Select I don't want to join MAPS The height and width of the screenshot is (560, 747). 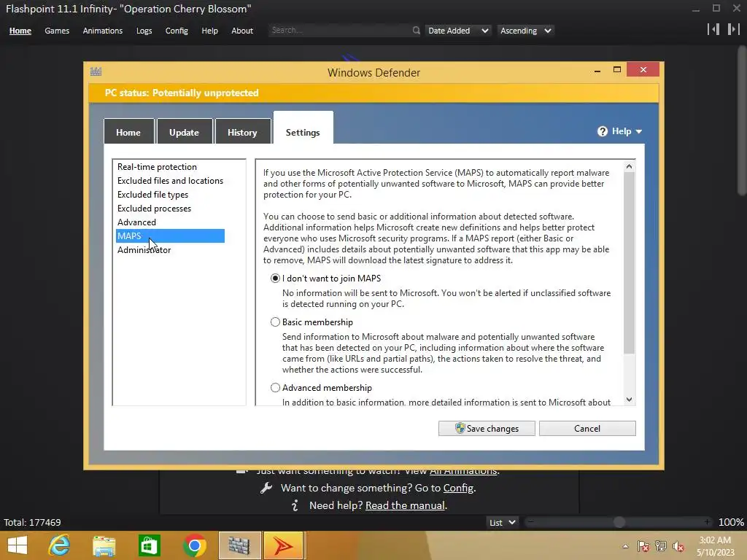[x=275, y=278]
